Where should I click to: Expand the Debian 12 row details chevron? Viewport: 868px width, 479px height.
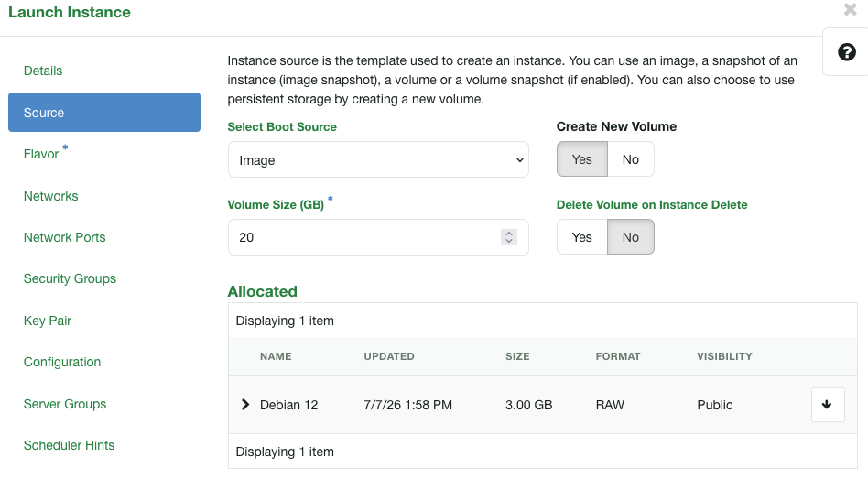click(x=245, y=405)
